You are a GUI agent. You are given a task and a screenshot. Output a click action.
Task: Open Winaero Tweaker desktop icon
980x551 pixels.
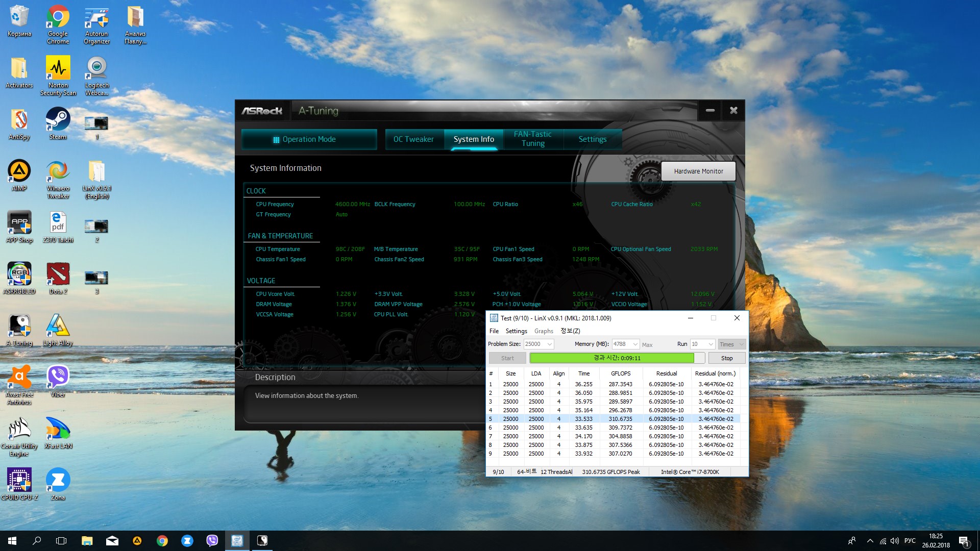pos(58,172)
